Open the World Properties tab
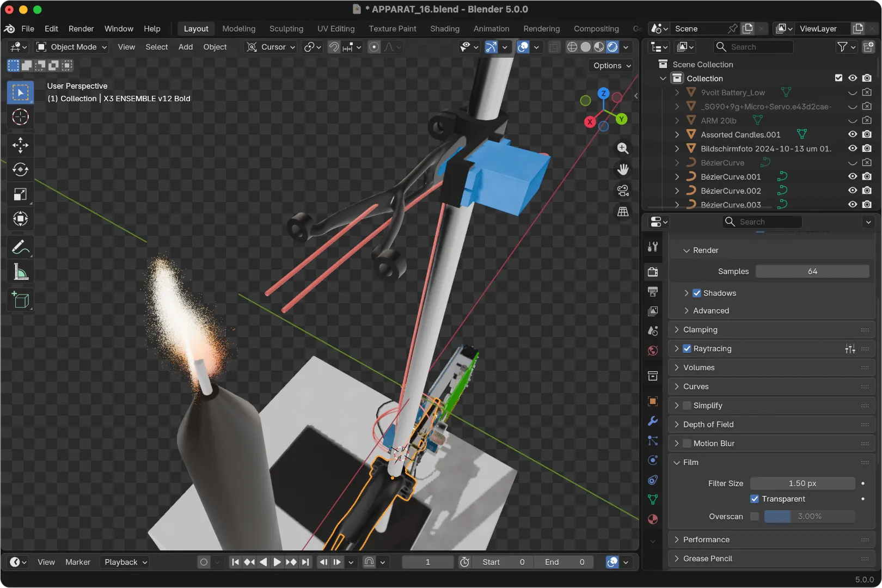 click(653, 351)
